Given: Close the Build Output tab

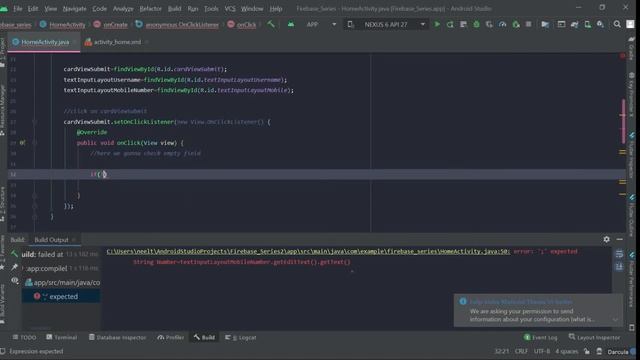Looking at the screenshot, I should [74, 240].
